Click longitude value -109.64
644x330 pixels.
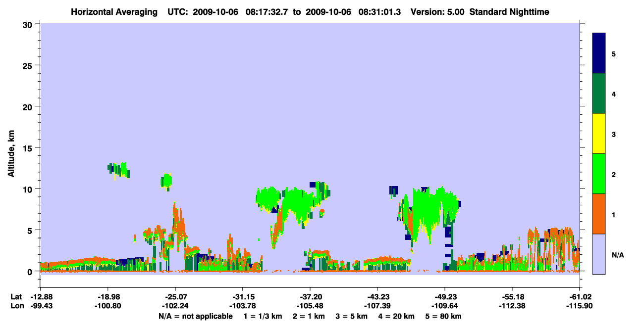pyautogui.click(x=444, y=306)
